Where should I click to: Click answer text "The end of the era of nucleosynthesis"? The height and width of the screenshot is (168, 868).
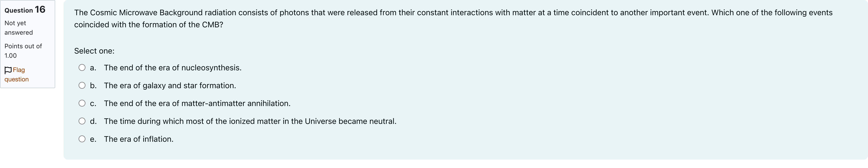coord(173,68)
